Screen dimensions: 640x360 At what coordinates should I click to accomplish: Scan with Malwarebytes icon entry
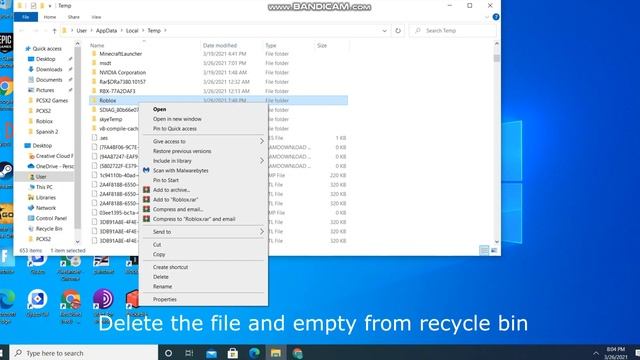click(x=146, y=170)
